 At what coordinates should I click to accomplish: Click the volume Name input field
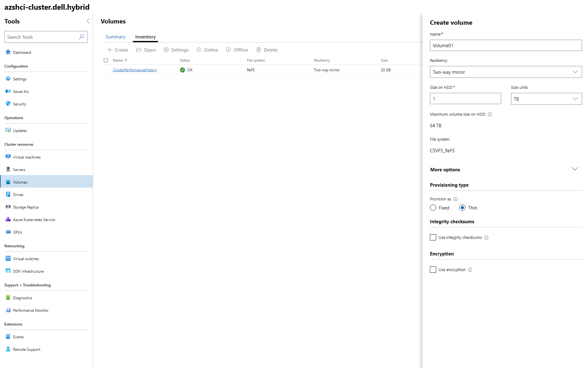[506, 46]
